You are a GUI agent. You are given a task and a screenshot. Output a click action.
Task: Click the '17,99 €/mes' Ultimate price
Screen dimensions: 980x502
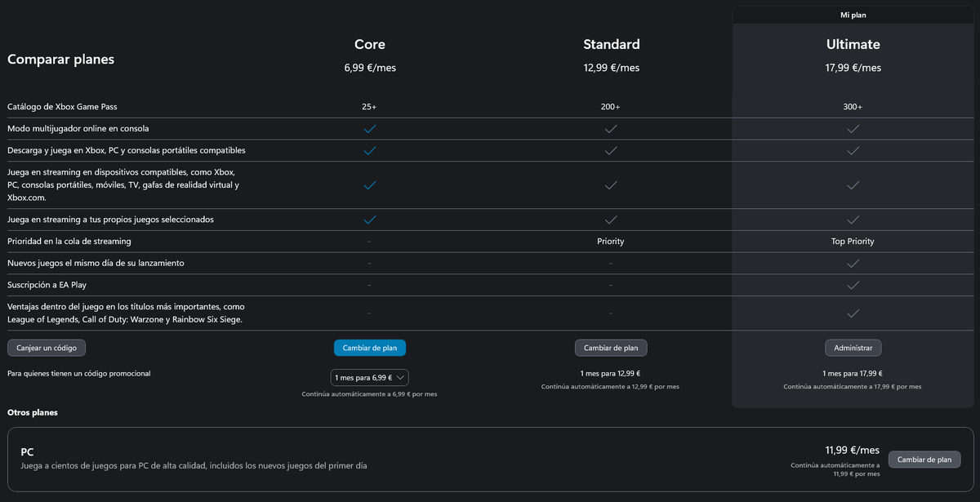(853, 68)
